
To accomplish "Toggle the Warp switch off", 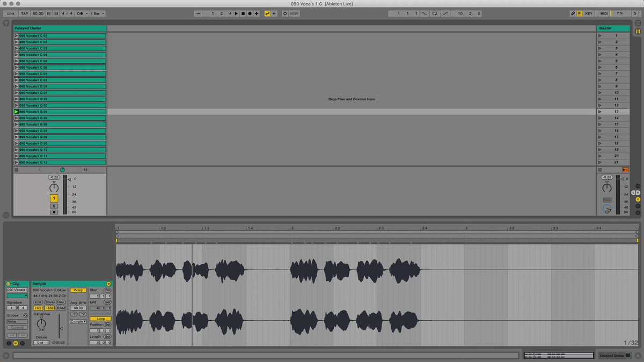I will tap(78, 290).
